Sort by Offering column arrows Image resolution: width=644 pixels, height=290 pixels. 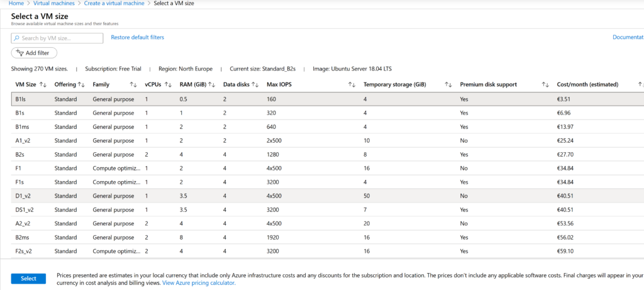click(81, 85)
